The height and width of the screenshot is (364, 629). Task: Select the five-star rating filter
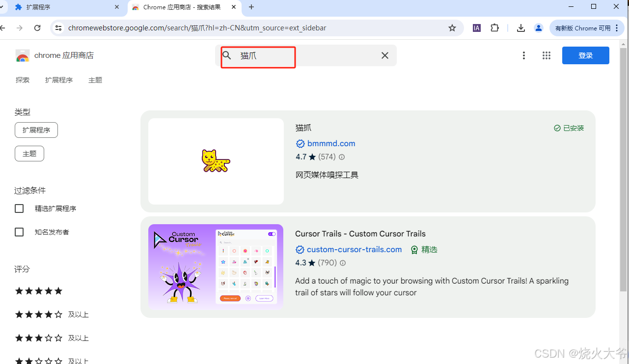pyautogui.click(x=39, y=291)
